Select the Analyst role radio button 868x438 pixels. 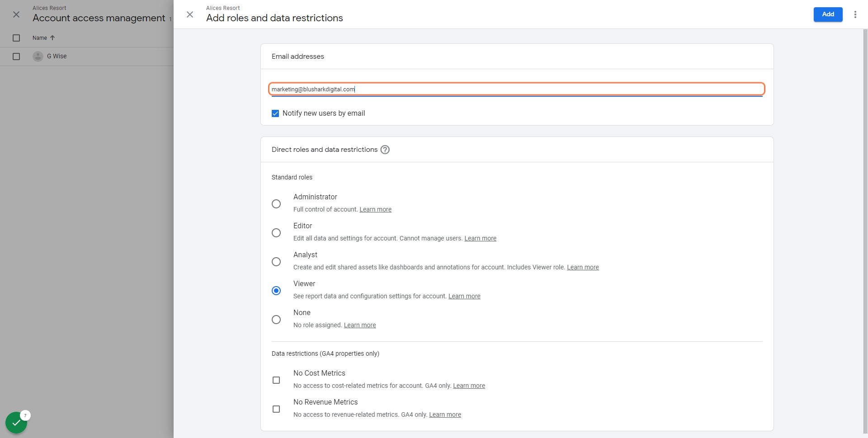[276, 262]
